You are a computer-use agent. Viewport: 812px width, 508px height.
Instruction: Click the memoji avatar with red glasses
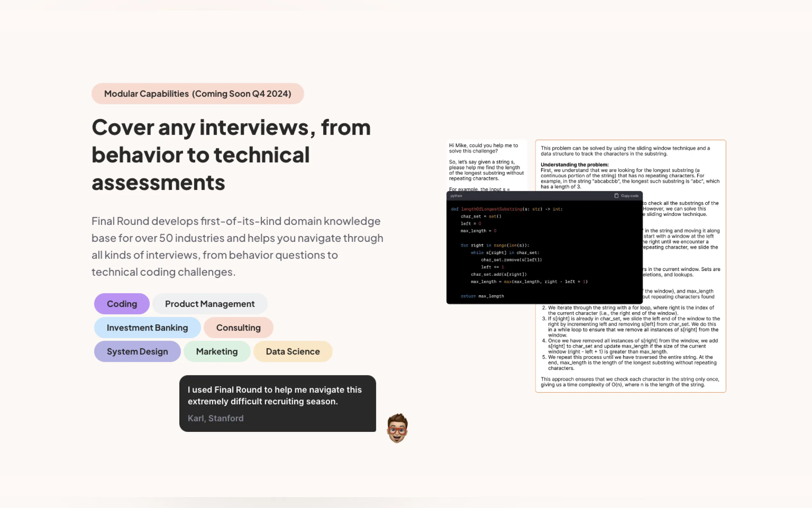tap(397, 428)
